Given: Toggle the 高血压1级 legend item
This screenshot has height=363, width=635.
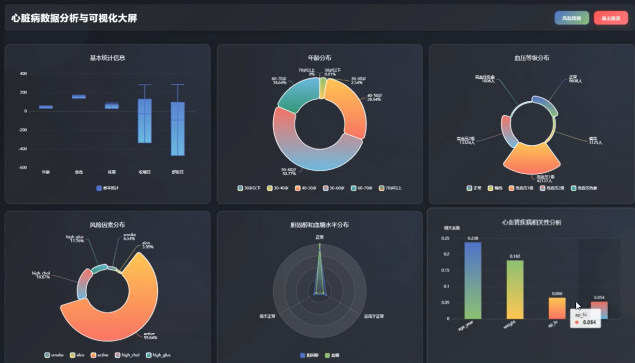Looking at the screenshot, I should (x=521, y=188).
